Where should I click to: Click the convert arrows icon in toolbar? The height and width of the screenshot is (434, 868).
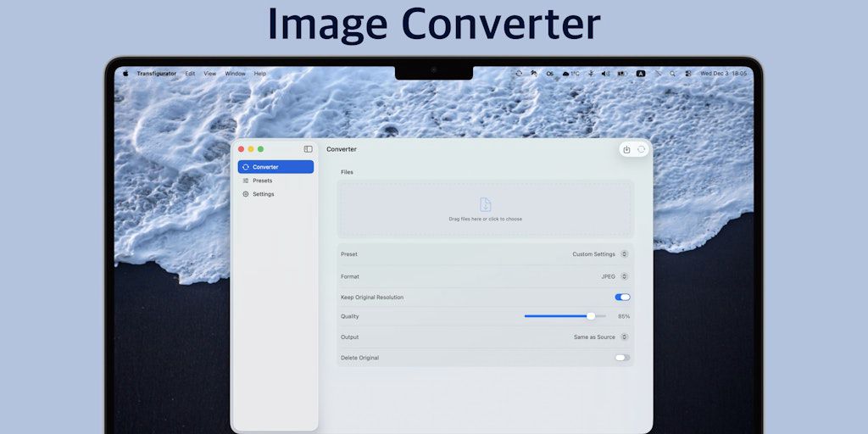641,149
